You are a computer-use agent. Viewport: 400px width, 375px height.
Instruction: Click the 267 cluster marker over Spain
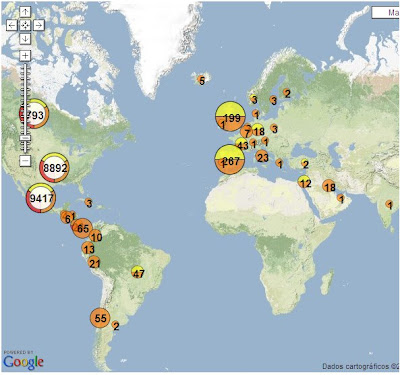click(229, 159)
